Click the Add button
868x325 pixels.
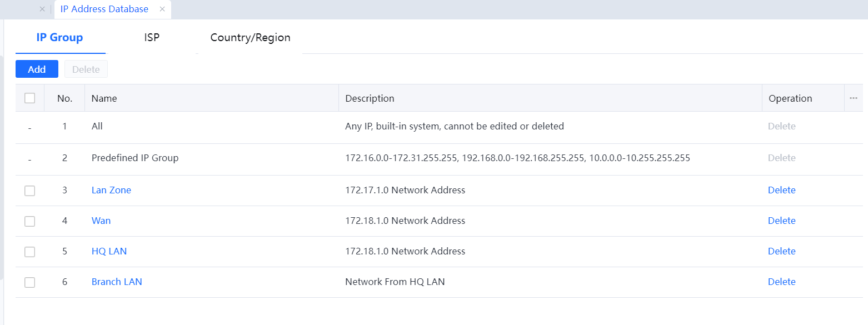pyautogui.click(x=37, y=69)
